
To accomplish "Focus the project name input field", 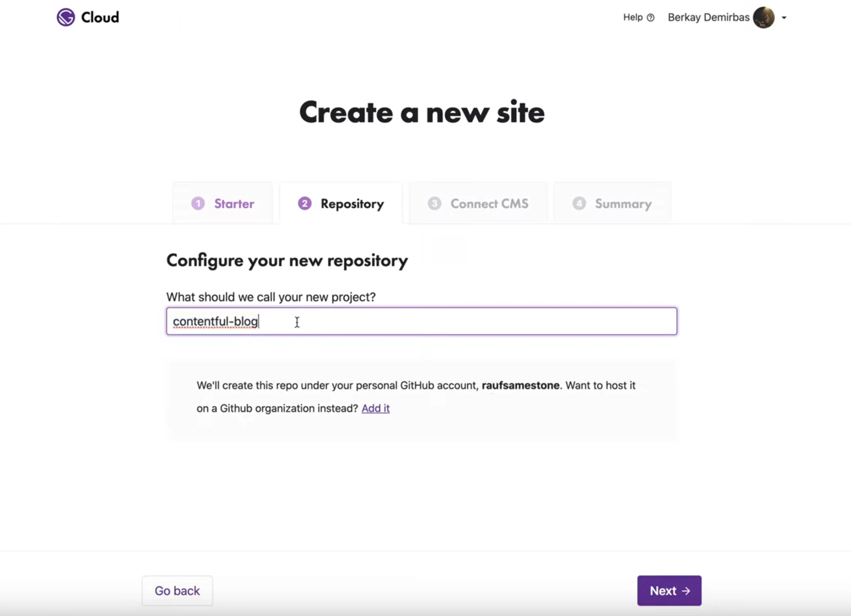I will point(421,321).
